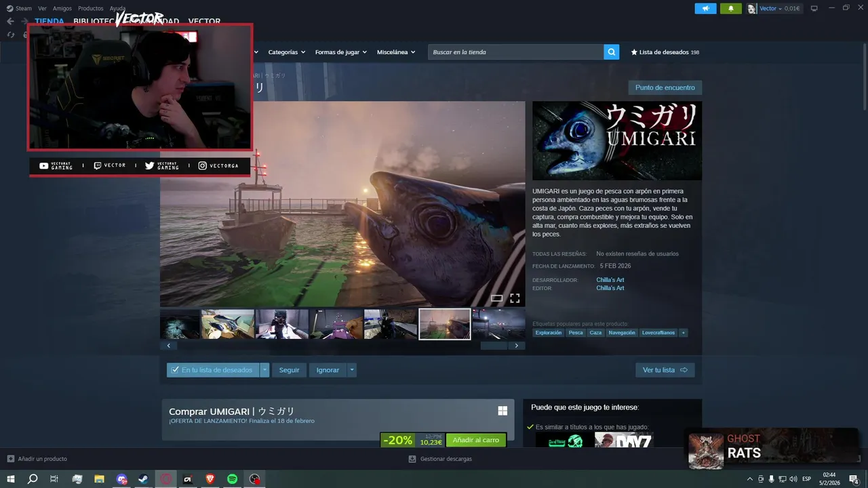Image resolution: width=868 pixels, height=488 pixels.
Task: Open the Ignorar dropdown arrow
Action: [352, 370]
